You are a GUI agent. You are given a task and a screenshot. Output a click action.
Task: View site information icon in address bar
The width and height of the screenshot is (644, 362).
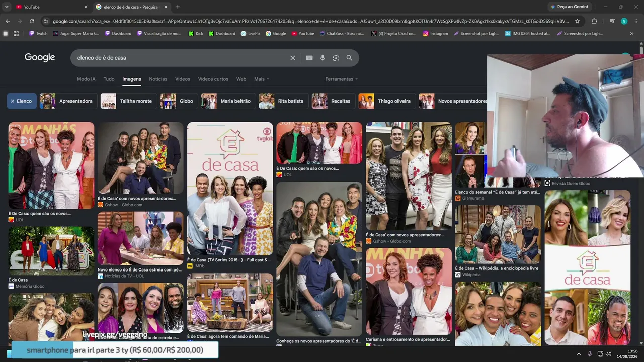(46, 21)
